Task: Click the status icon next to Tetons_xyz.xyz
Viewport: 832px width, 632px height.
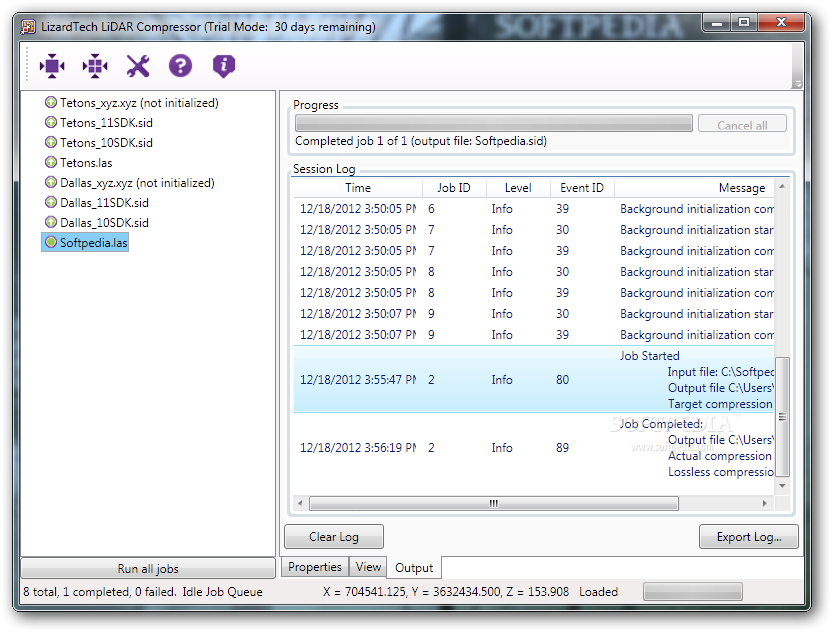Action: click(x=50, y=102)
